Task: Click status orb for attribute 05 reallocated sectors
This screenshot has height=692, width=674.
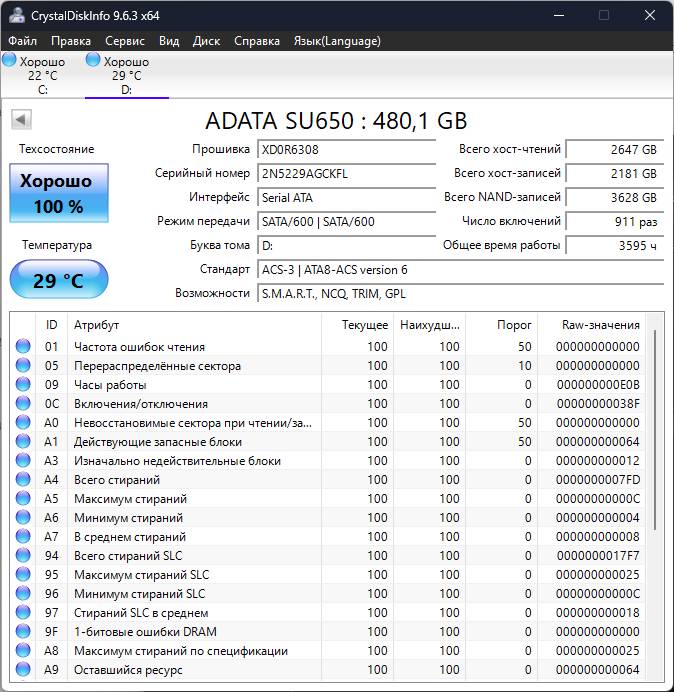Action: pyautogui.click(x=23, y=366)
